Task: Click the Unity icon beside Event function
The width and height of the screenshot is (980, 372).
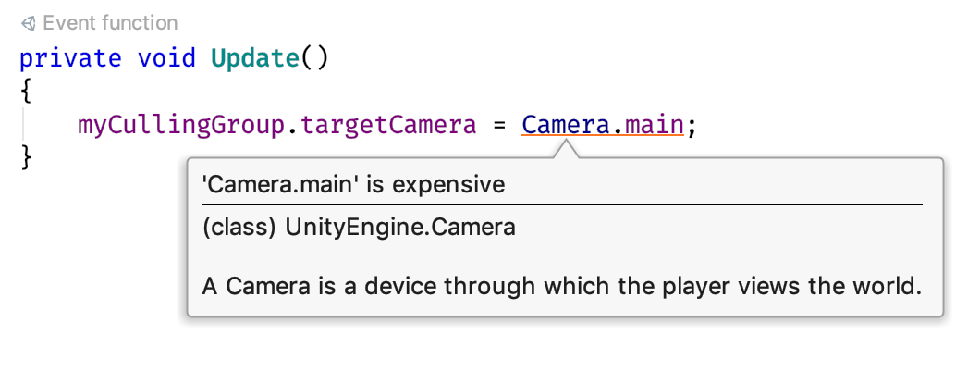Action: [28, 24]
